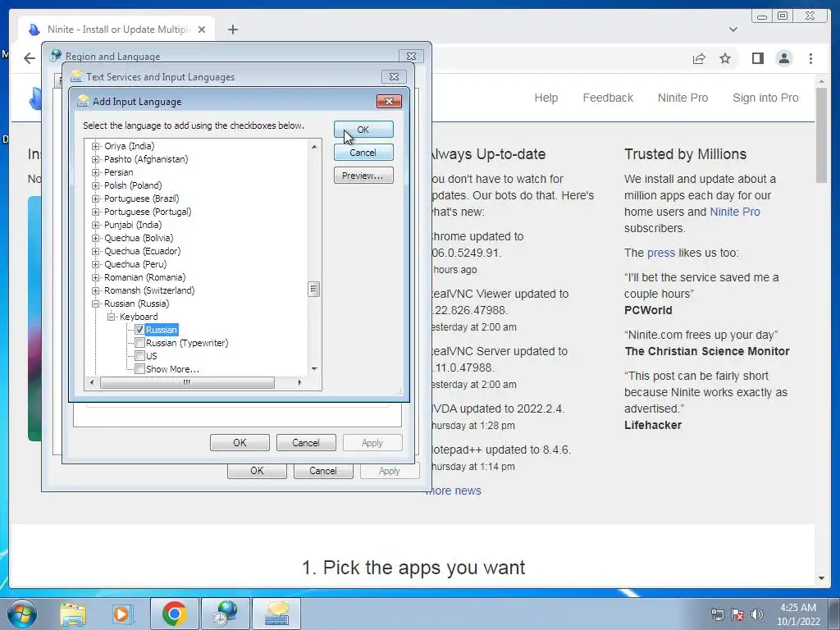840x630 pixels.
Task: Expand Portuguese (Brazil) language node
Action: (95, 199)
